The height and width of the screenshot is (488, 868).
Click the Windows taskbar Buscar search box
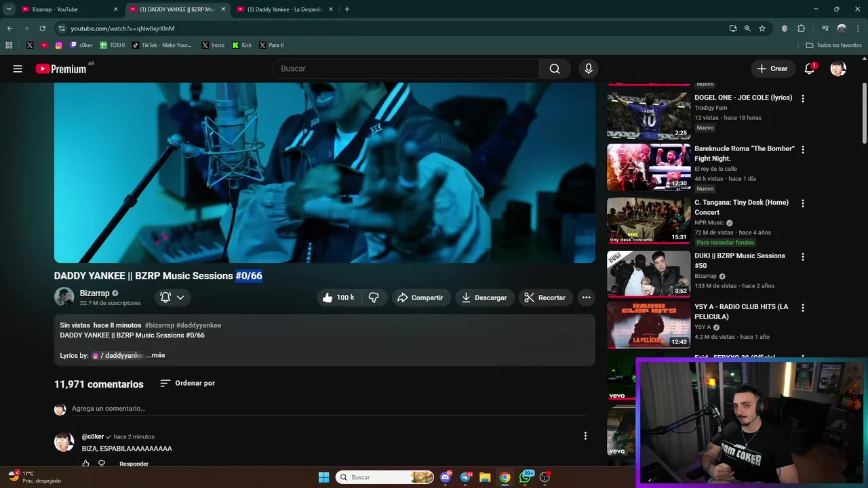coord(384,477)
